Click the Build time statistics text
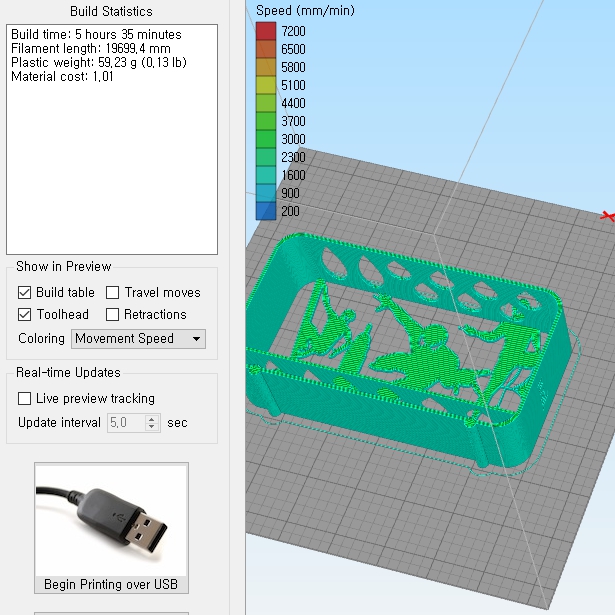 click(x=96, y=35)
